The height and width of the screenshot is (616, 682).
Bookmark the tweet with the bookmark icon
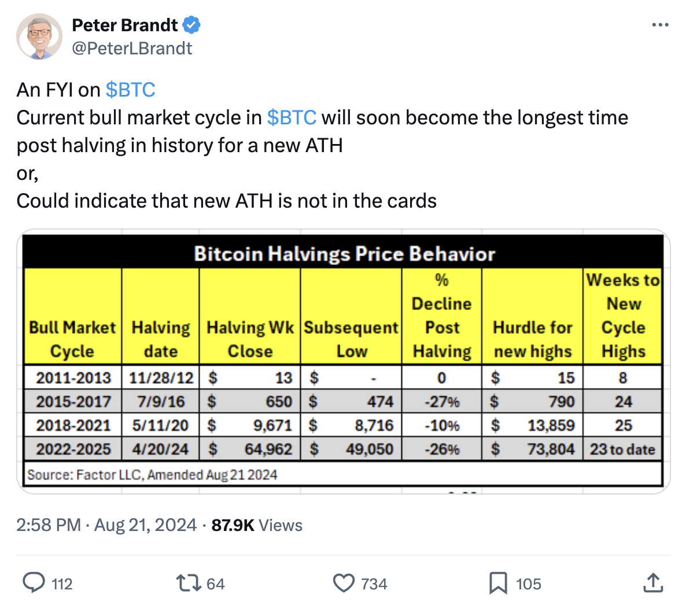(x=498, y=583)
